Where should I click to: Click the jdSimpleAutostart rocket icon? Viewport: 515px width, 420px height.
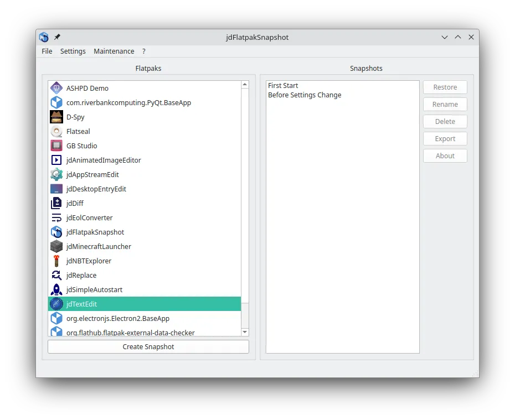point(56,289)
